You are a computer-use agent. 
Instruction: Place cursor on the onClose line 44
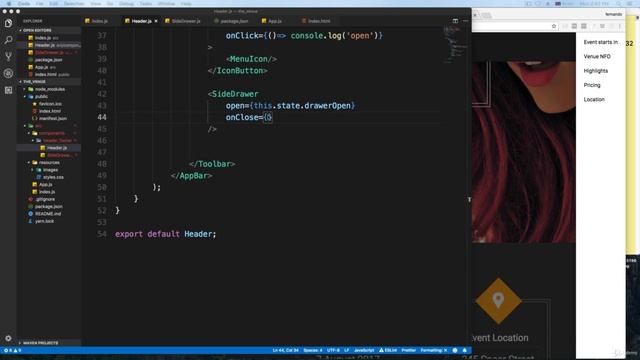click(249, 117)
